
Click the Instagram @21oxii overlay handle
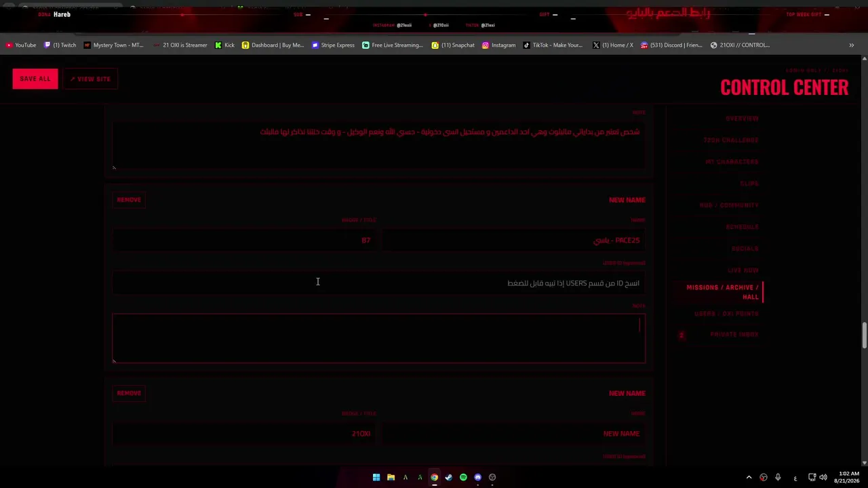(x=404, y=25)
